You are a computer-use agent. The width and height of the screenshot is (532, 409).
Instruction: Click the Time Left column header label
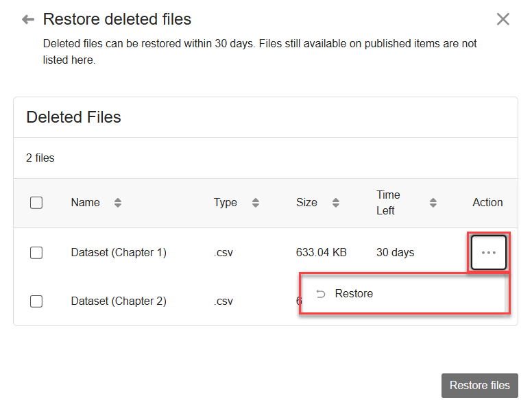click(x=388, y=203)
